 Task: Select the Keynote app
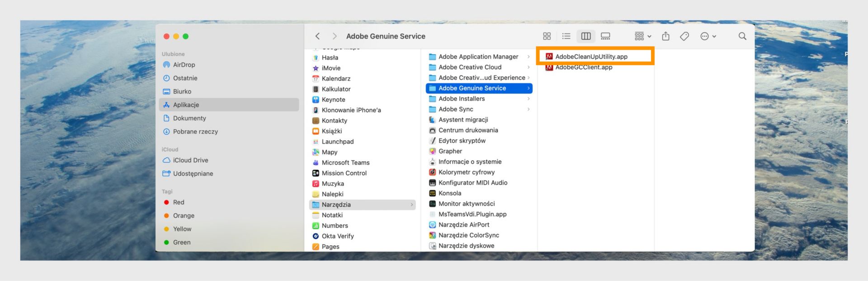pos(363,100)
